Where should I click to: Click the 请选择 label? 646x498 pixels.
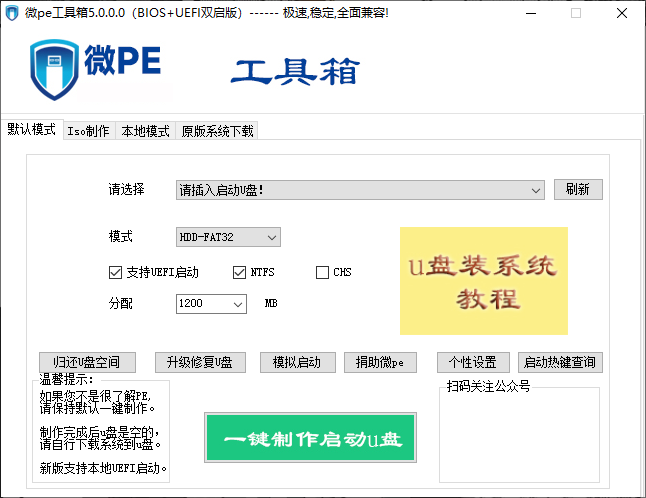[126, 189]
